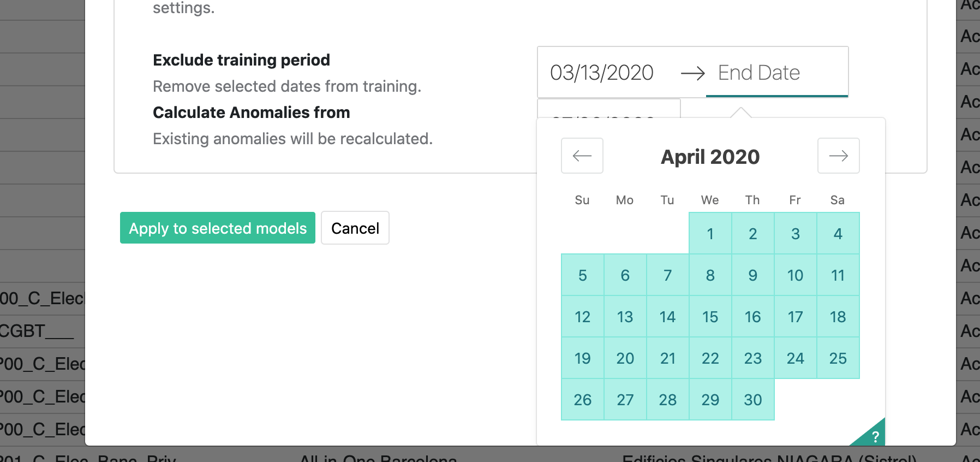Edit start date 03/13/2020 field

pyautogui.click(x=602, y=73)
